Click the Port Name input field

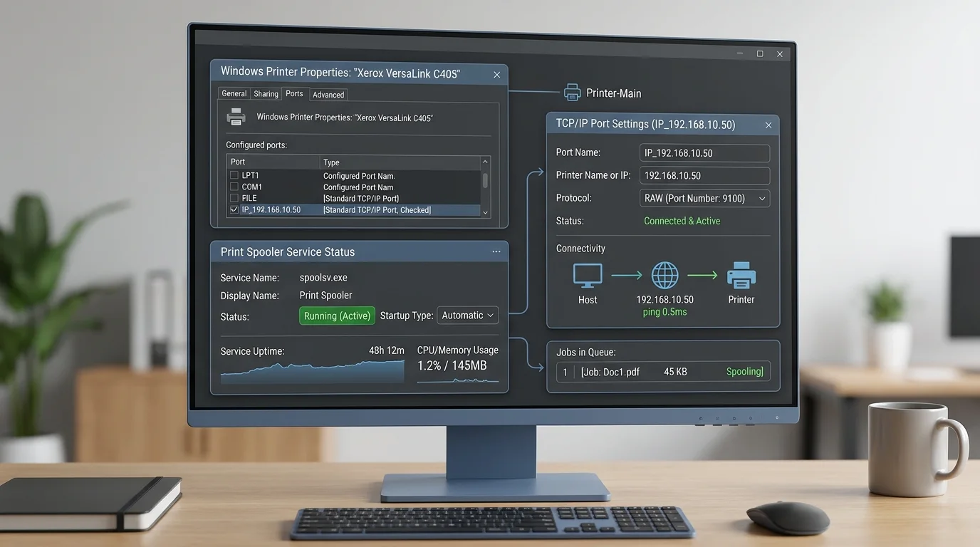tap(704, 153)
